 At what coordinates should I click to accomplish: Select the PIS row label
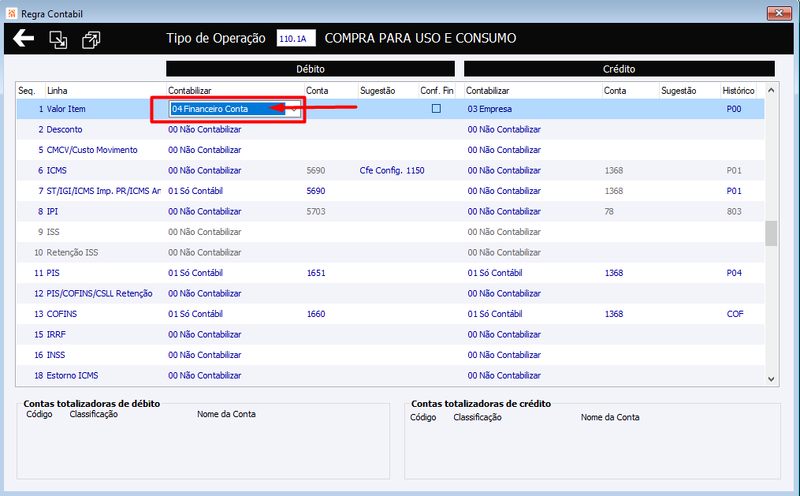pyautogui.click(x=53, y=272)
